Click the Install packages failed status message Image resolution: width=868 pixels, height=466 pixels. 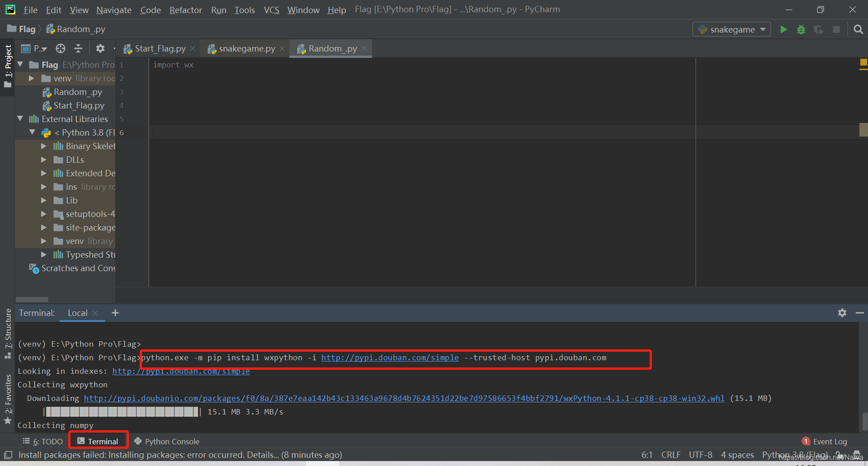click(180, 455)
